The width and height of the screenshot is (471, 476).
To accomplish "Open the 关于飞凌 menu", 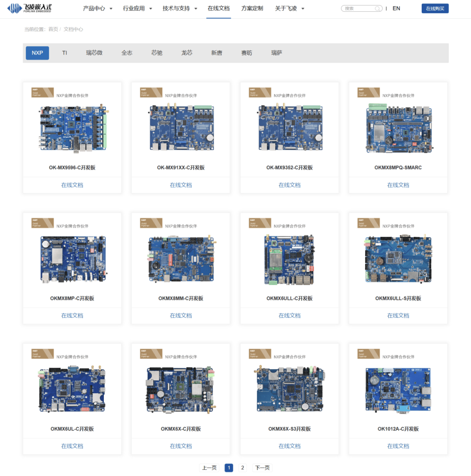I will coord(286,9).
